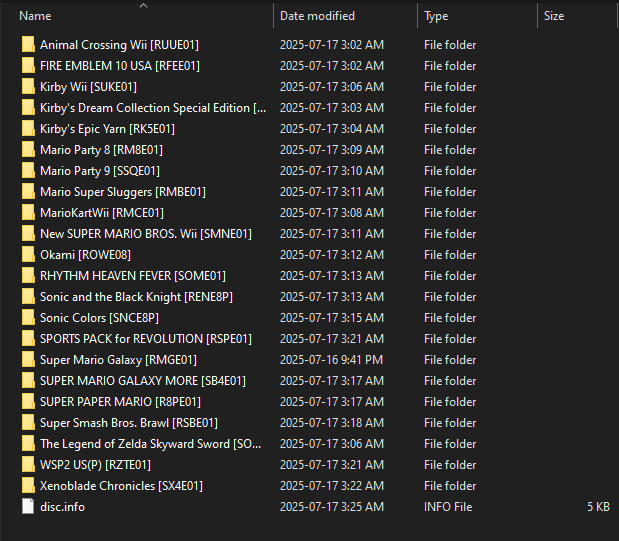Click date '2025-07-17 3:10 AM' of Mario Party 9
Viewport: 619px width, 541px height.
coord(332,171)
